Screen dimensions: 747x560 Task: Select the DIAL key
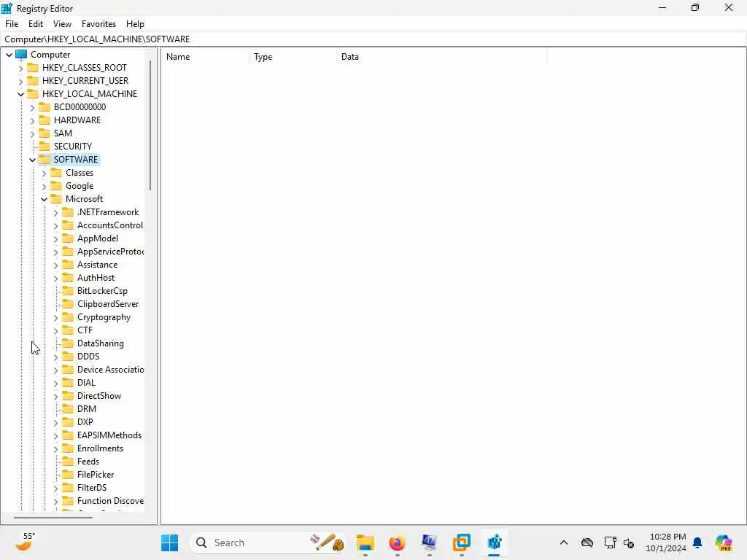(86, 382)
